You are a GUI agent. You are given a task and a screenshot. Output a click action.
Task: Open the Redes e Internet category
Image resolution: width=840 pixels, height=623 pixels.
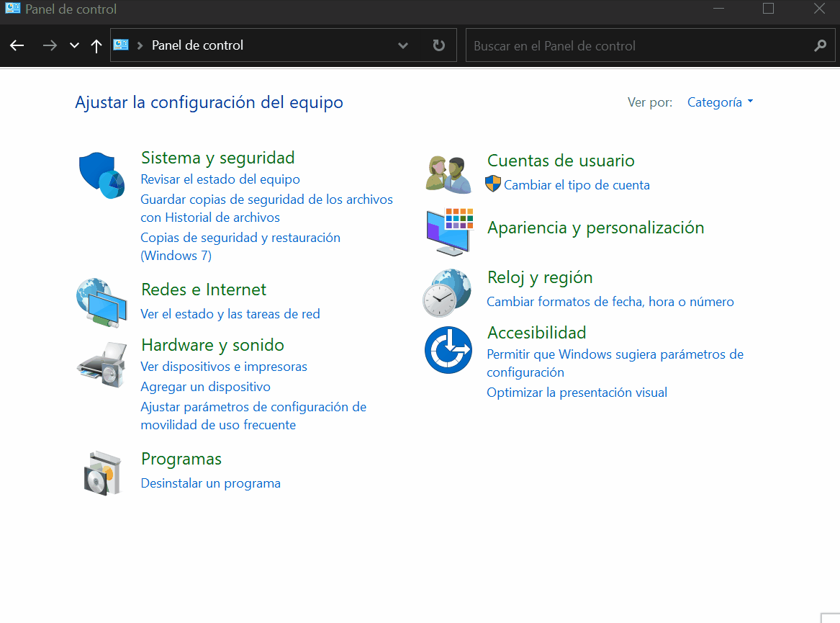click(x=204, y=290)
